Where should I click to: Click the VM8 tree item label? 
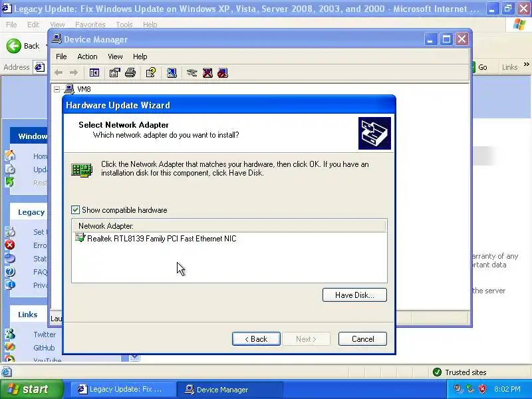[x=84, y=89]
